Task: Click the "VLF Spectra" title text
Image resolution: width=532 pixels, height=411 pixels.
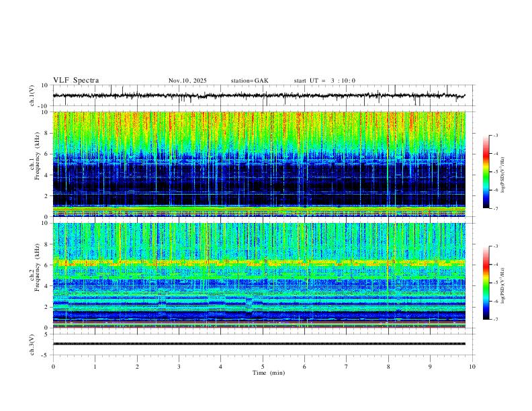Action: 76,81
